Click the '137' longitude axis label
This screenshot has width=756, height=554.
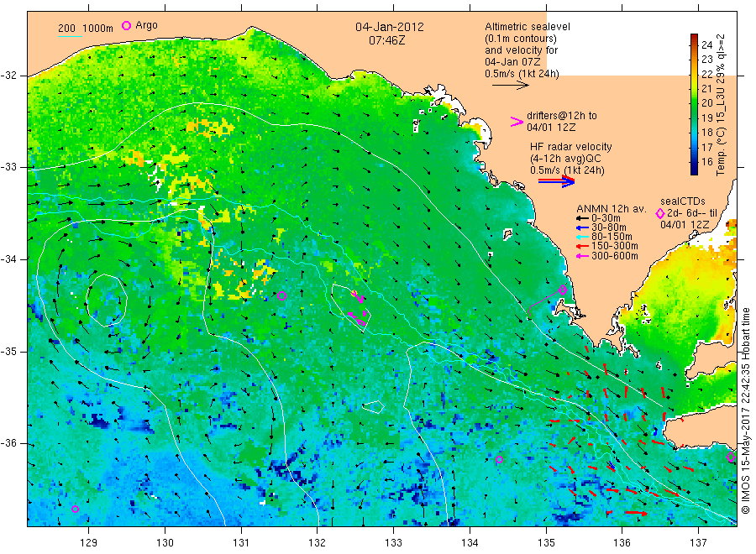point(698,542)
